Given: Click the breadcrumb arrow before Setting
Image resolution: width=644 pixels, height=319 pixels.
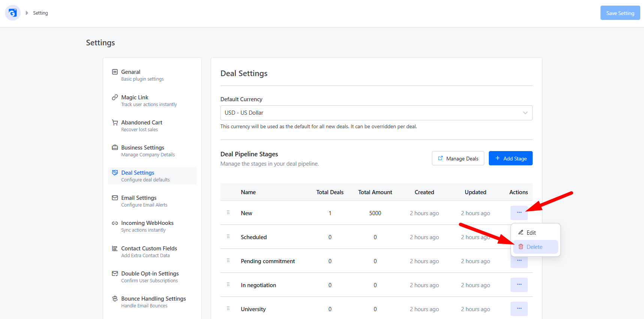Looking at the screenshot, I should coord(27,13).
